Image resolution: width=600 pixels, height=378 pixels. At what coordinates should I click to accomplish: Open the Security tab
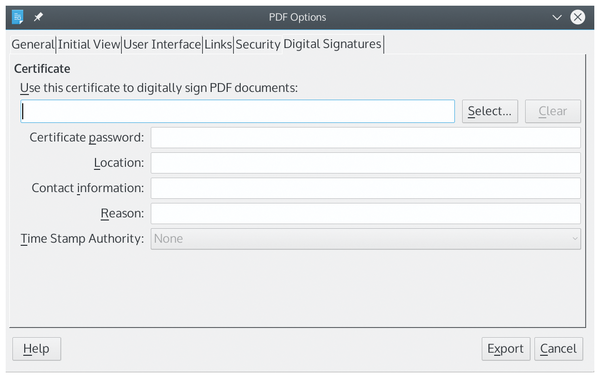tap(258, 44)
